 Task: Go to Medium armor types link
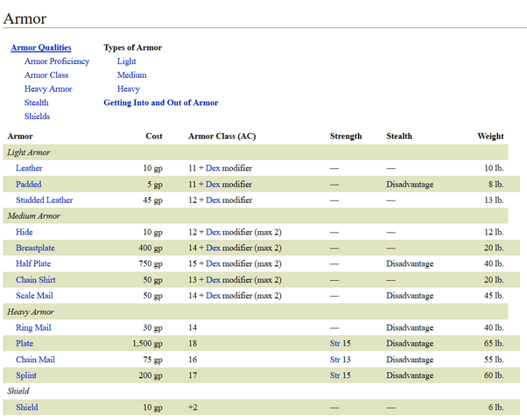point(131,75)
